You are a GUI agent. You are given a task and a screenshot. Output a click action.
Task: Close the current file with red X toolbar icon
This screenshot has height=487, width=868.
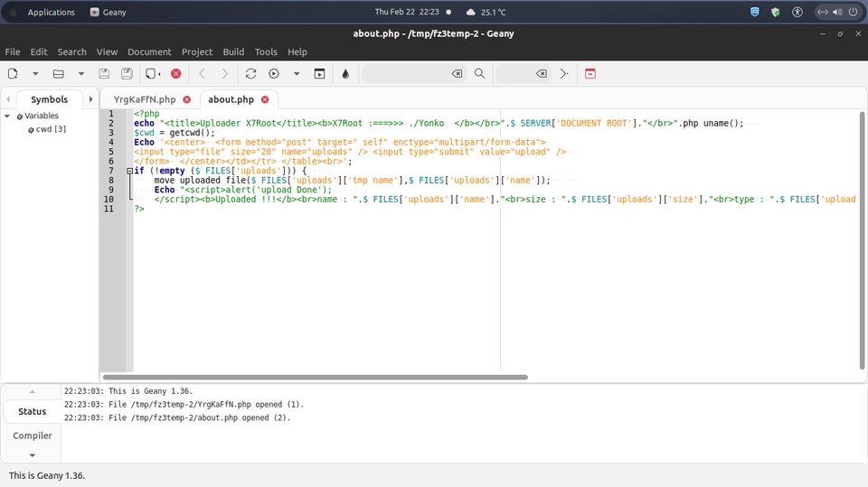point(176,73)
